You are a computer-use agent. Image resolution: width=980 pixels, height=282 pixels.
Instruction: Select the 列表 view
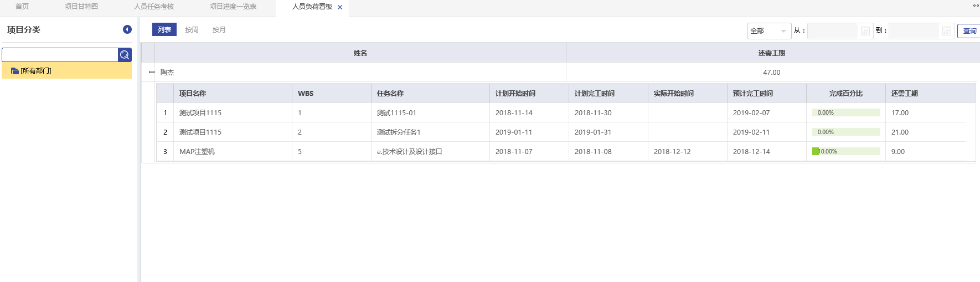coord(164,30)
